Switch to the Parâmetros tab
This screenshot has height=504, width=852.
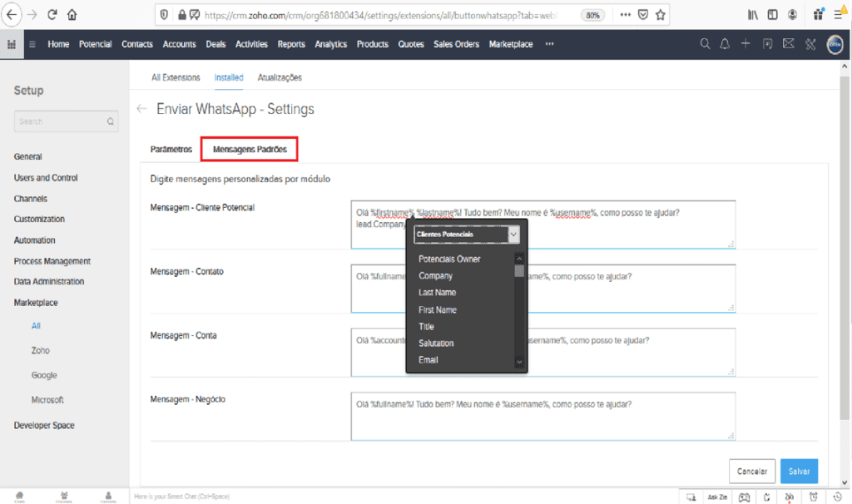tap(171, 149)
